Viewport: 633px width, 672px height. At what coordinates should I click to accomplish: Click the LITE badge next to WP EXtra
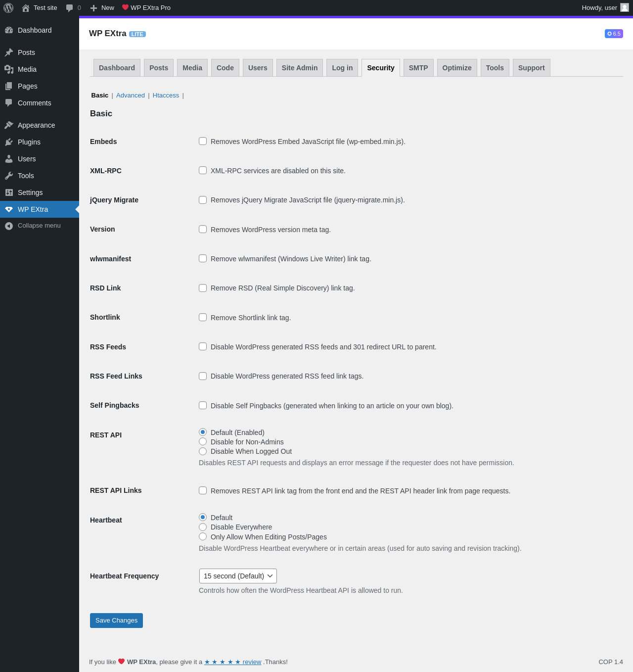(137, 34)
